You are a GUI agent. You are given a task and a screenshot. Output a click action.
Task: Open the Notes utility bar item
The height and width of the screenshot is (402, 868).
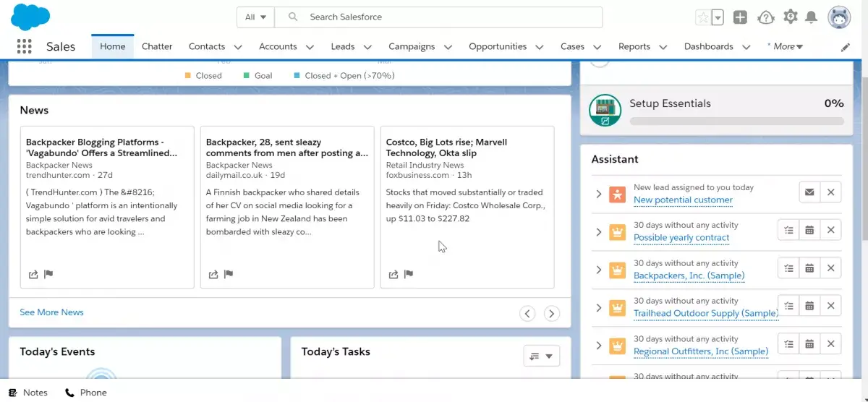pos(27,393)
